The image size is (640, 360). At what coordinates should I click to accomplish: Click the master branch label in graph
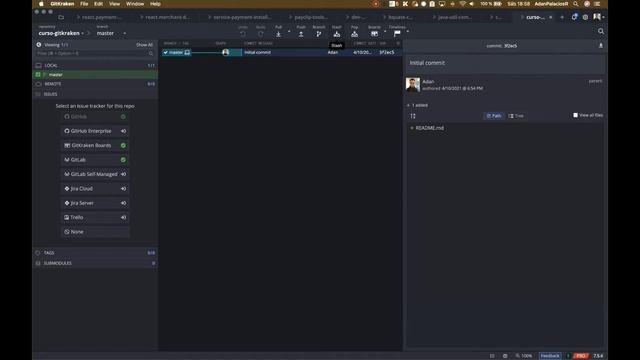tap(176, 52)
